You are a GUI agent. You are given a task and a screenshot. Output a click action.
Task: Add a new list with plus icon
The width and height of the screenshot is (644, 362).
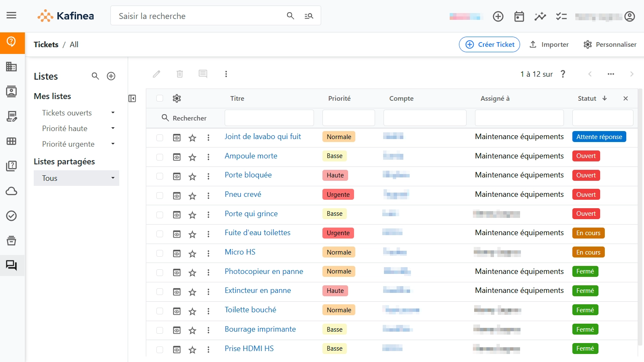tap(111, 76)
